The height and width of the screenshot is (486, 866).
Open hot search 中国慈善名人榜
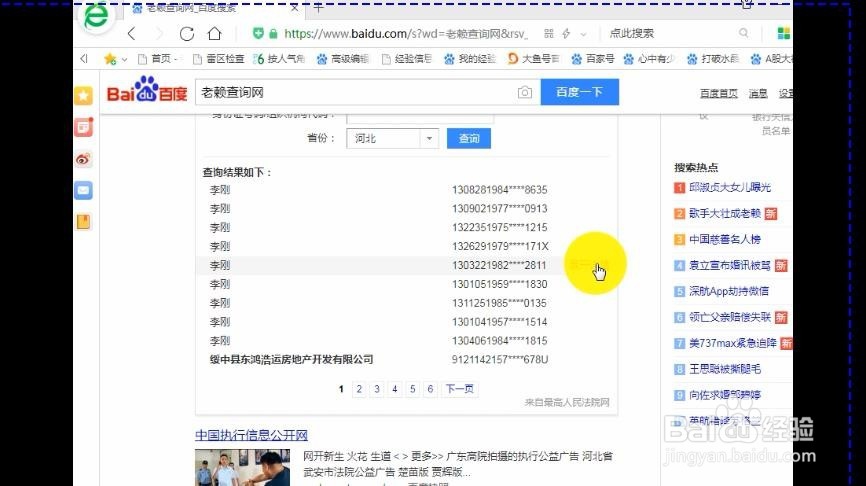click(725, 239)
